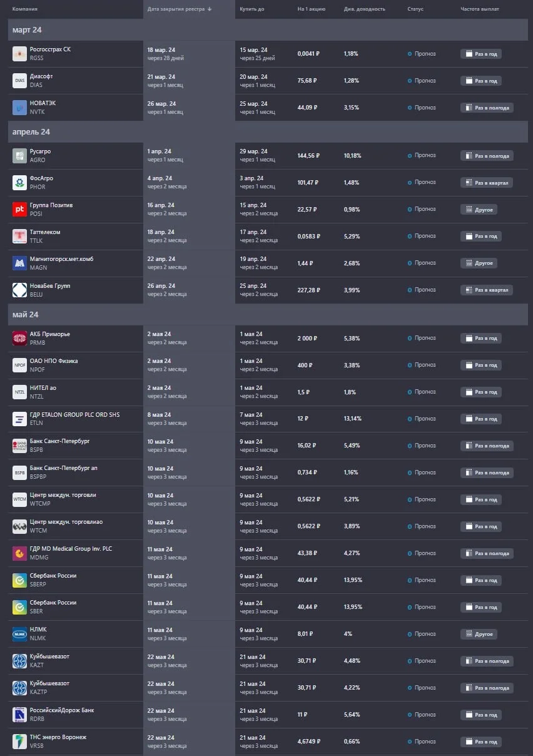Open the ТНС энерго Воронеж logo icon
Viewport: 533px width, 756px height.
tap(19, 742)
